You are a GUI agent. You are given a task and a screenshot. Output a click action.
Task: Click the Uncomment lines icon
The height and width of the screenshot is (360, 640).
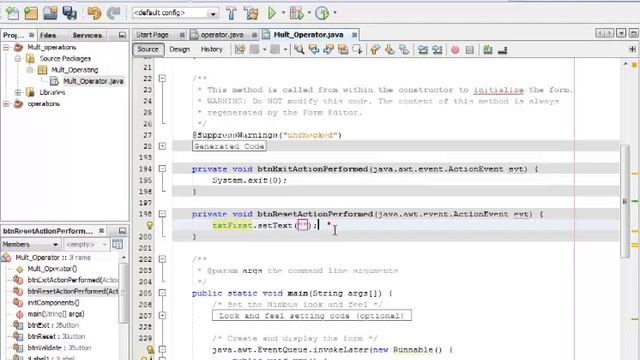(502, 50)
